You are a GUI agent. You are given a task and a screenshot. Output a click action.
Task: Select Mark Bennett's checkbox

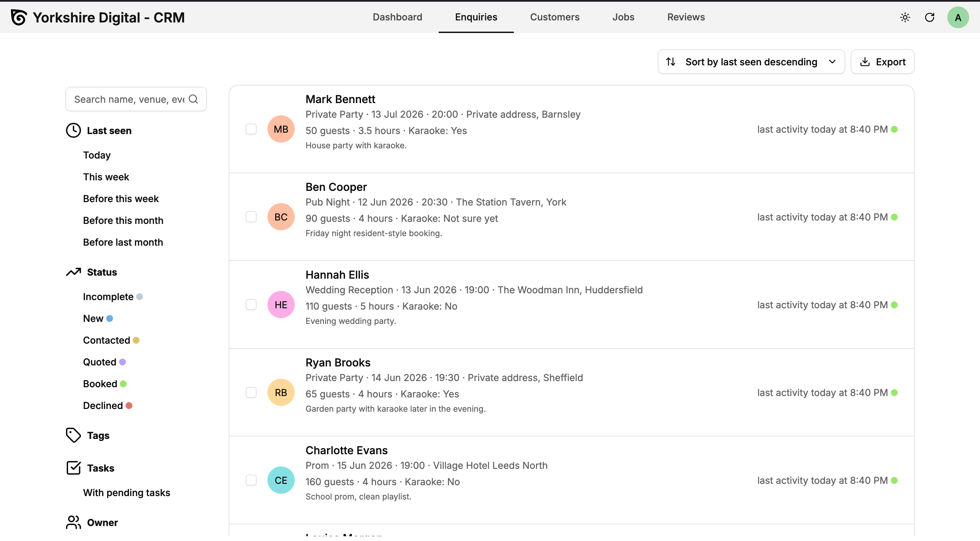[251, 129]
